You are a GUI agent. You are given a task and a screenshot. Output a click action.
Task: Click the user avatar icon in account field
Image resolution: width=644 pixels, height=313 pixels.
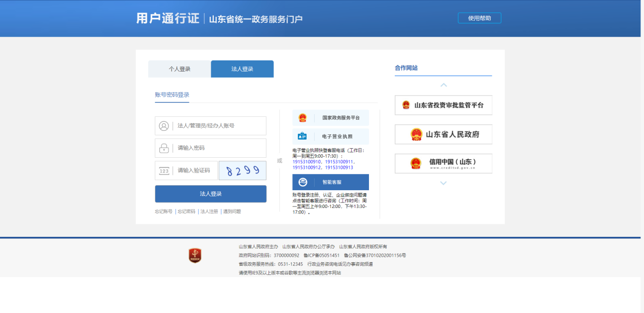click(x=164, y=126)
